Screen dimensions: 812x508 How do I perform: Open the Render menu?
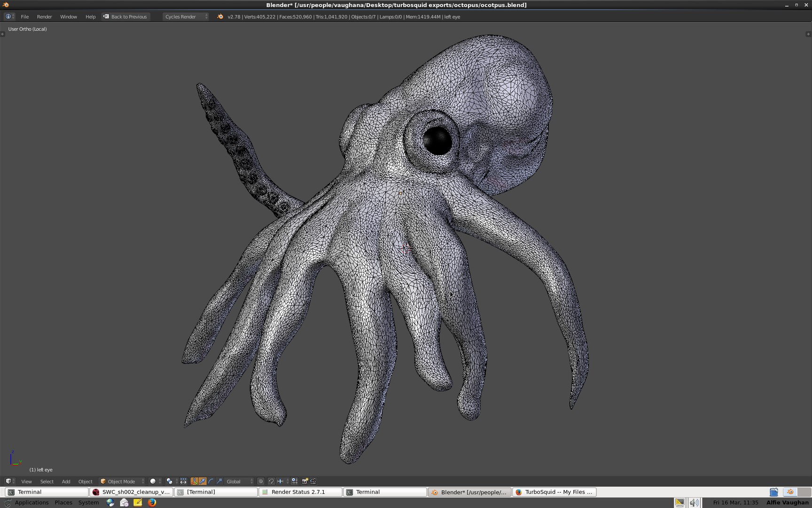44,16
